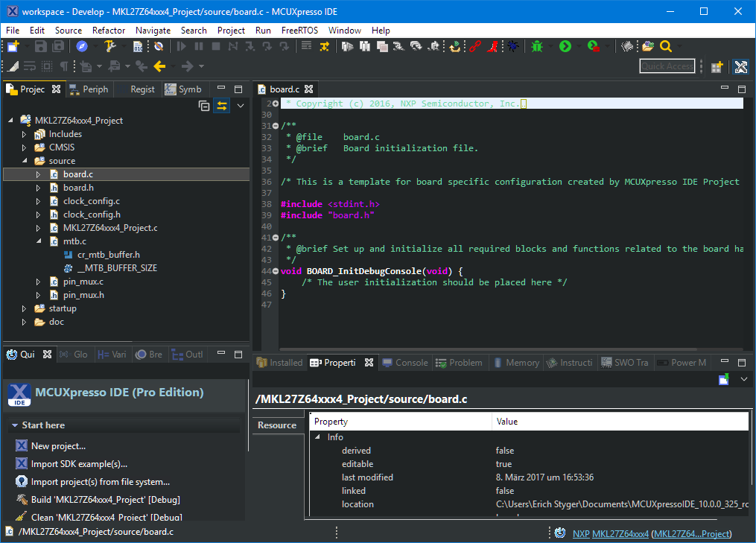
Task: Click the green Run button in toolbar
Action: coord(565,46)
